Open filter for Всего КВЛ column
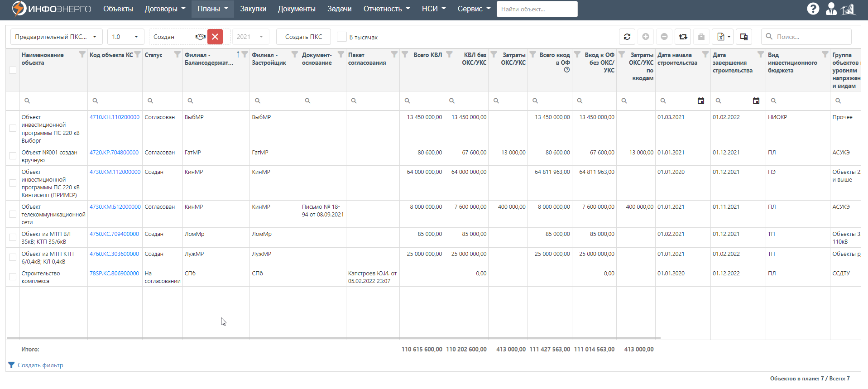Screen dimensions: 868x389 click(405, 54)
